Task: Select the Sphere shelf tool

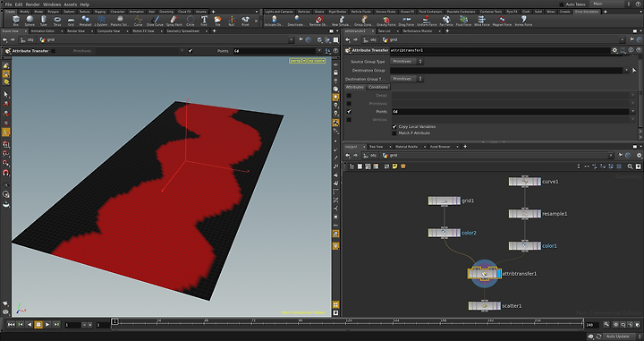Action: [30, 21]
